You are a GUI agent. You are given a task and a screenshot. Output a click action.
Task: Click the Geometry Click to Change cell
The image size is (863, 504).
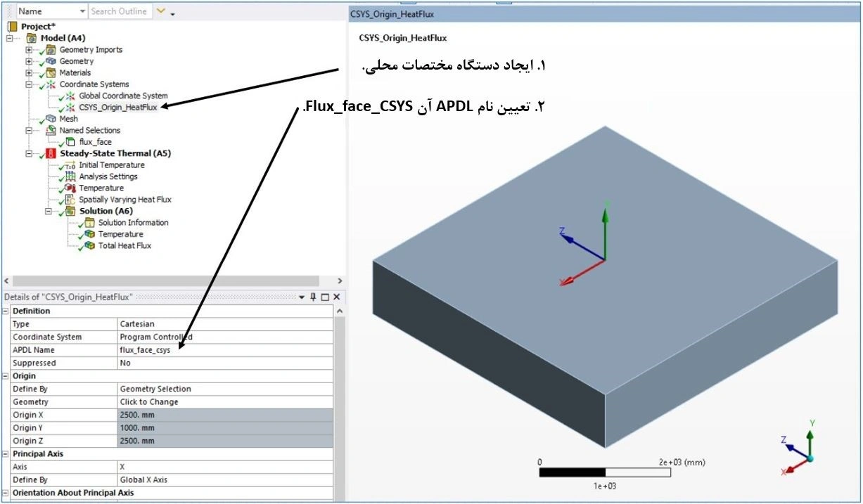(225, 402)
